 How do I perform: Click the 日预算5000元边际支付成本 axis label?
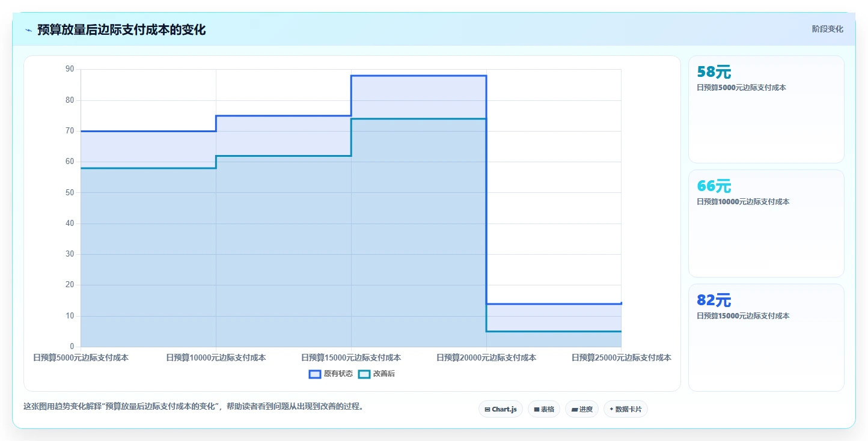[81, 357]
